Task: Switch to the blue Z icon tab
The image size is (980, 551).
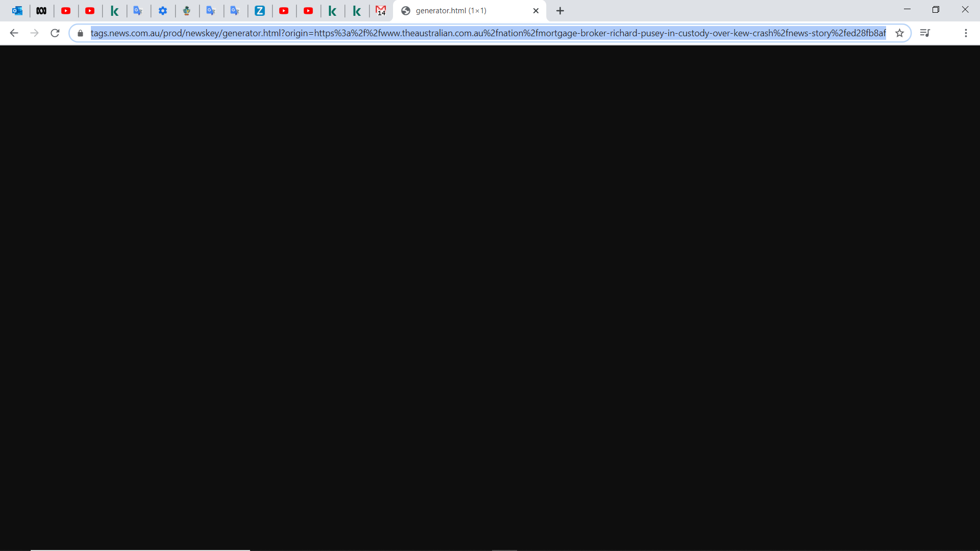Action: point(260,11)
